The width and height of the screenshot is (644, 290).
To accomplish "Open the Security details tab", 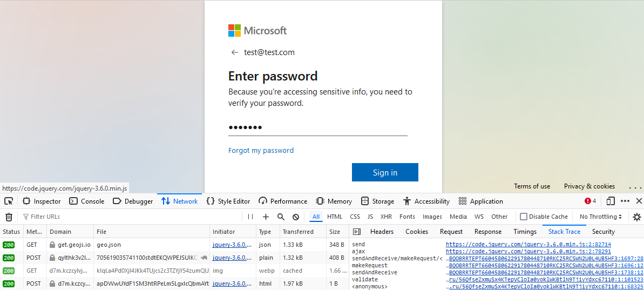I will click(604, 232).
